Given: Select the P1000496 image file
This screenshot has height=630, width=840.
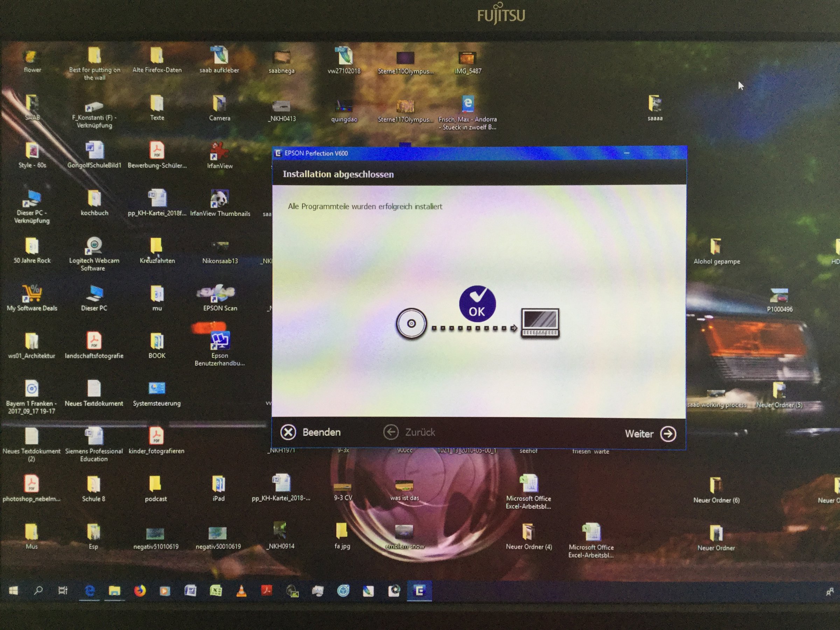Looking at the screenshot, I should (779, 300).
